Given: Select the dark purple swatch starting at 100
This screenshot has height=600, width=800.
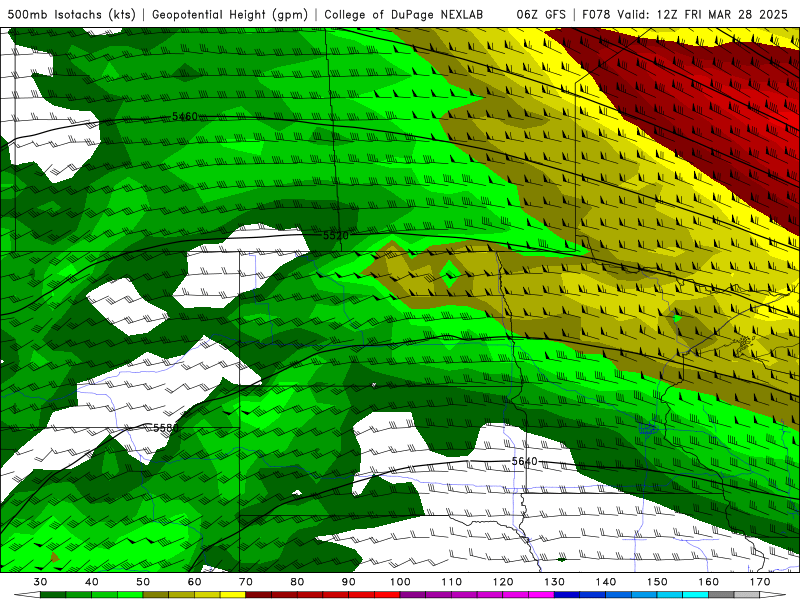Looking at the screenshot, I should point(413,595).
